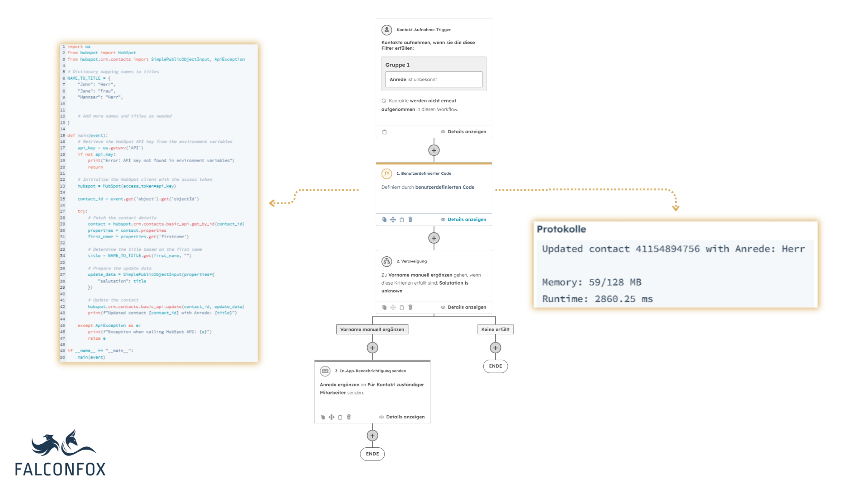Click envelope icon of In-App-Benachrichtigung senden
The image size is (868, 488).
click(325, 371)
